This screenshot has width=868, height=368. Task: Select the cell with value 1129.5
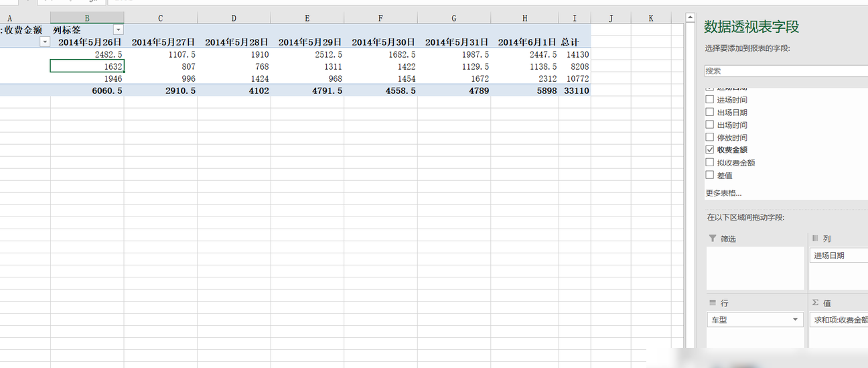[454, 66]
